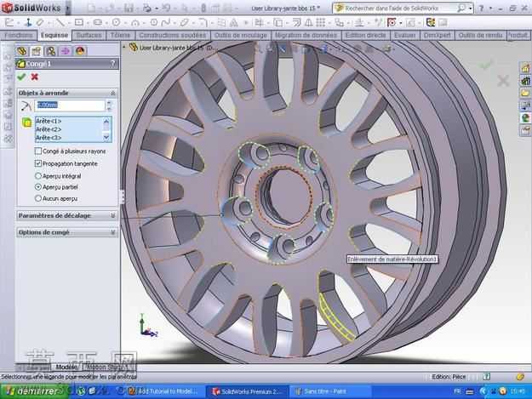Select the Spline sketch tool
This screenshot has height=399, width=532.
166,23
